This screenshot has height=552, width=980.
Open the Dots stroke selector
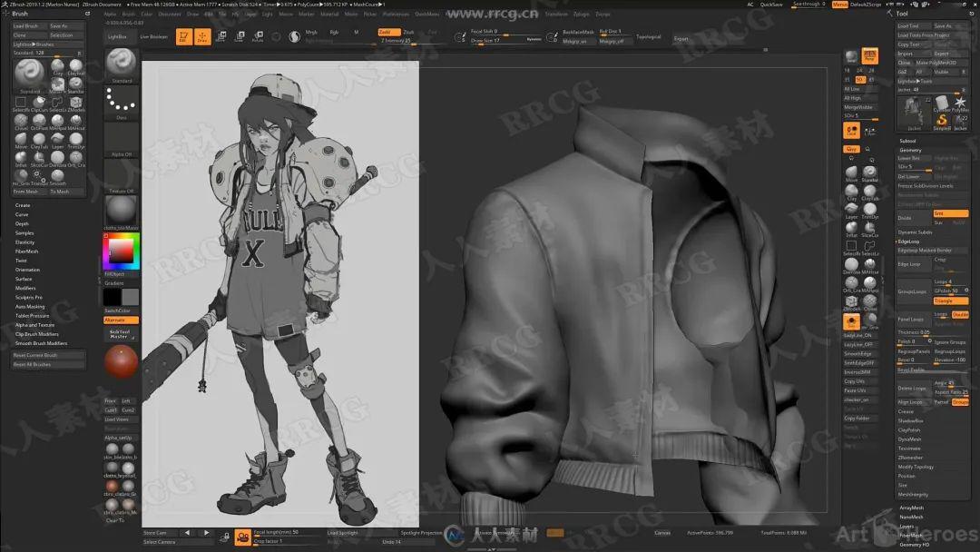tap(122, 103)
